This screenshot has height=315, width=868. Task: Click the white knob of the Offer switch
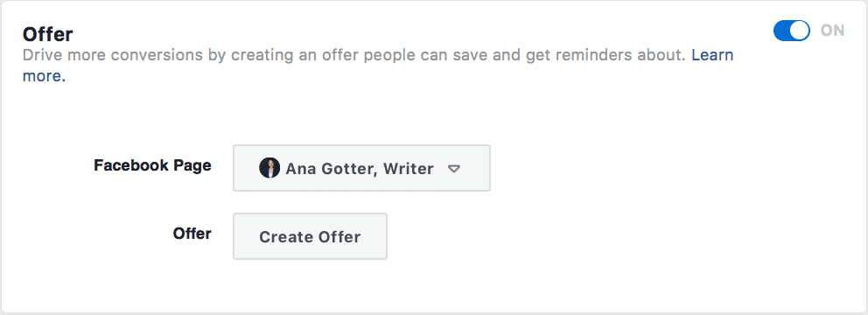(800, 31)
